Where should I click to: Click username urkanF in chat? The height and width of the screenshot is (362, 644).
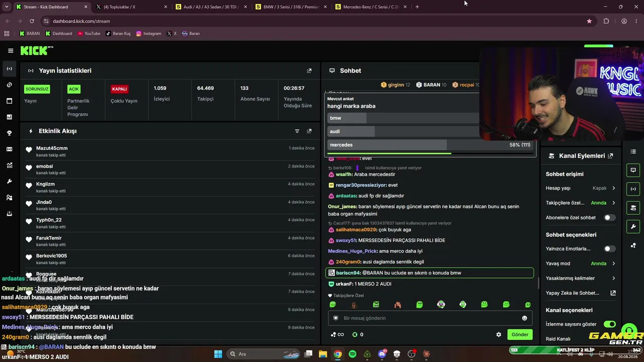pos(343,284)
